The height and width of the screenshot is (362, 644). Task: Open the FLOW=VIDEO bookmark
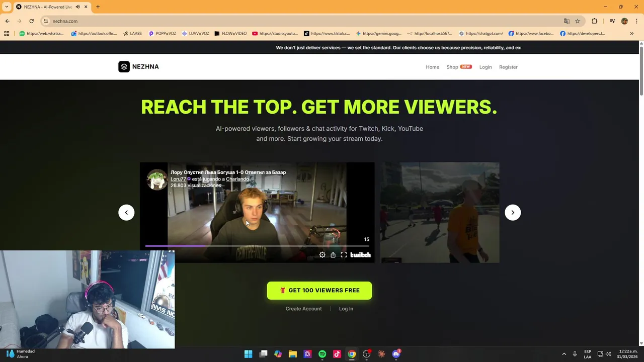tap(230, 34)
